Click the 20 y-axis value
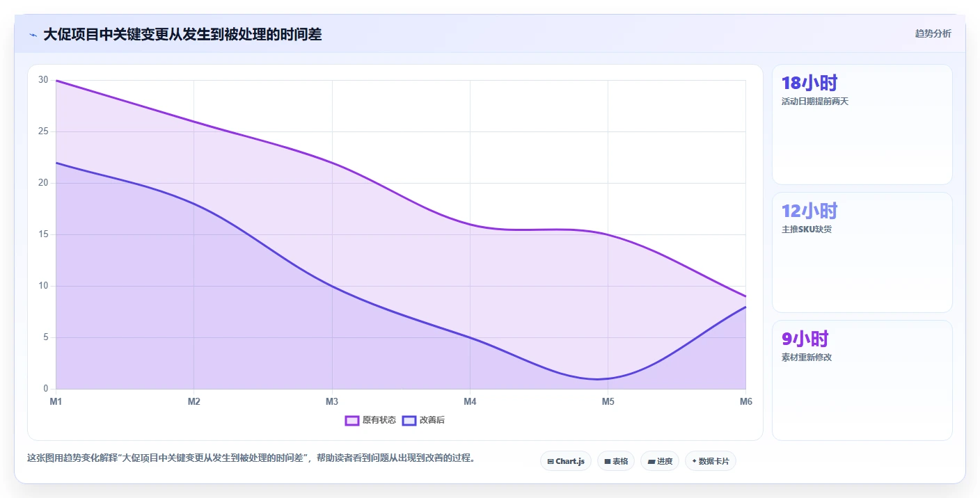980x498 pixels. pyautogui.click(x=43, y=183)
